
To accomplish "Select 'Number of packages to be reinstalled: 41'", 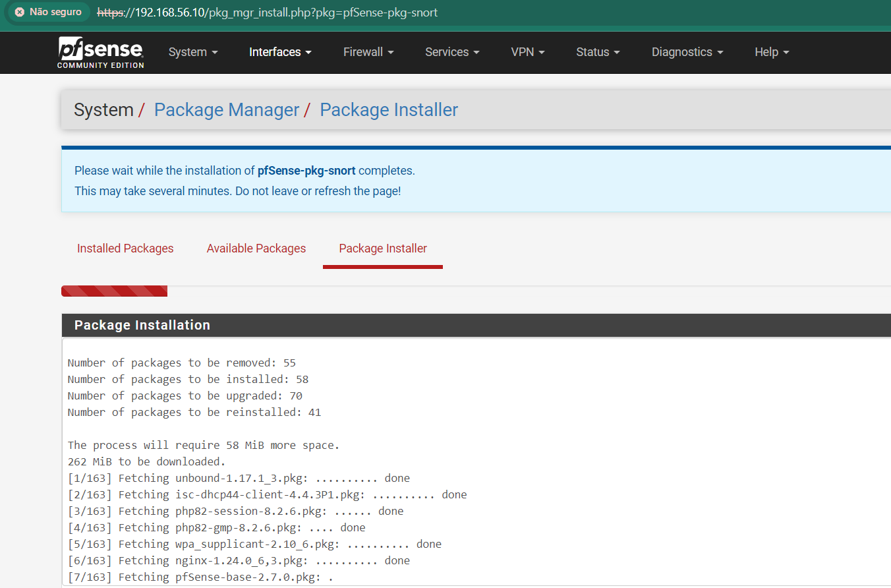I will [x=194, y=413].
